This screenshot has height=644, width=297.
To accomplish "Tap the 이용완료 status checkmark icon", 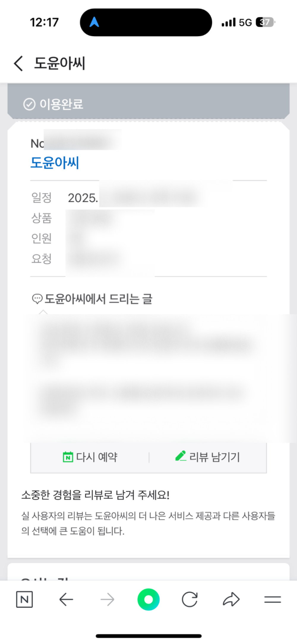I will [29, 104].
